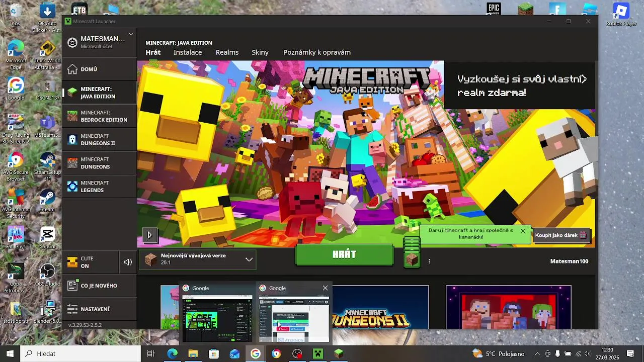644x362 pixels.
Task: Show hidden tray icons chevron
Action: pyautogui.click(x=537, y=353)
